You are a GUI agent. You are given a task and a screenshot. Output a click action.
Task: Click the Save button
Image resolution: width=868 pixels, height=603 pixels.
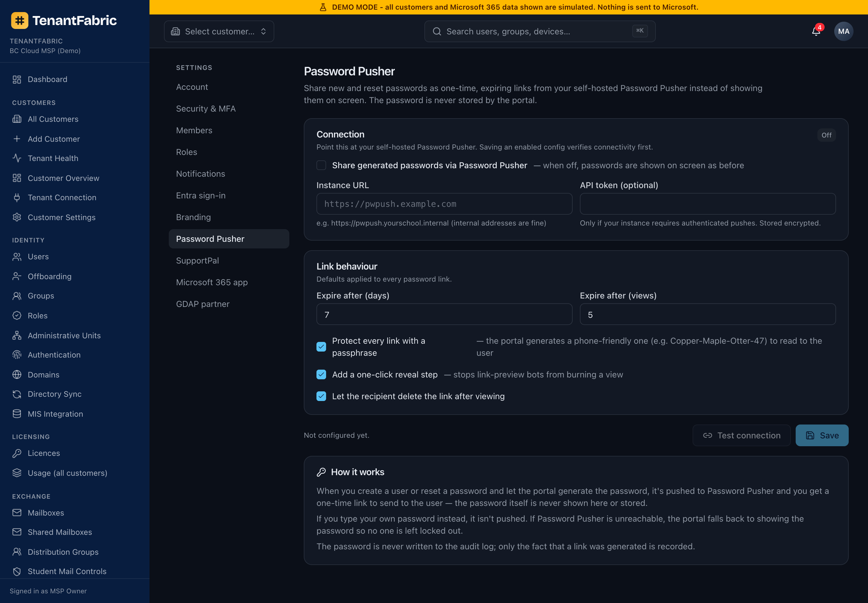pos(822,435)
